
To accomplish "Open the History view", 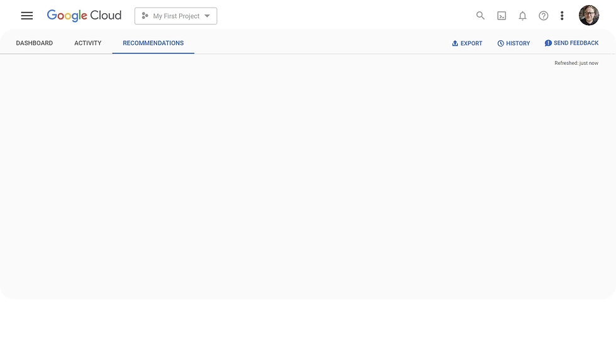I will click(514, 43).
